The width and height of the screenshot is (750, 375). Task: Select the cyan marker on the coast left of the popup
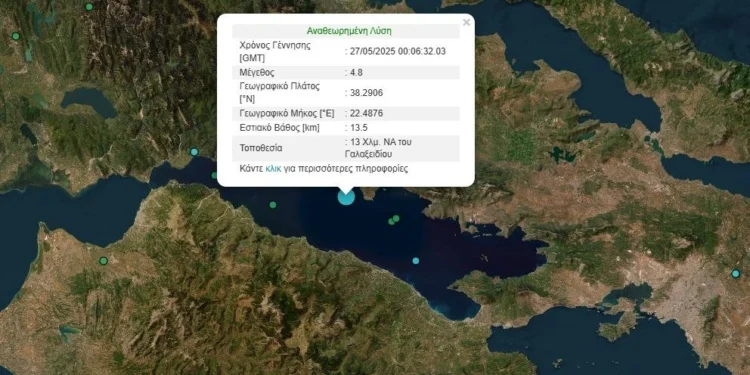click(194, 152)
